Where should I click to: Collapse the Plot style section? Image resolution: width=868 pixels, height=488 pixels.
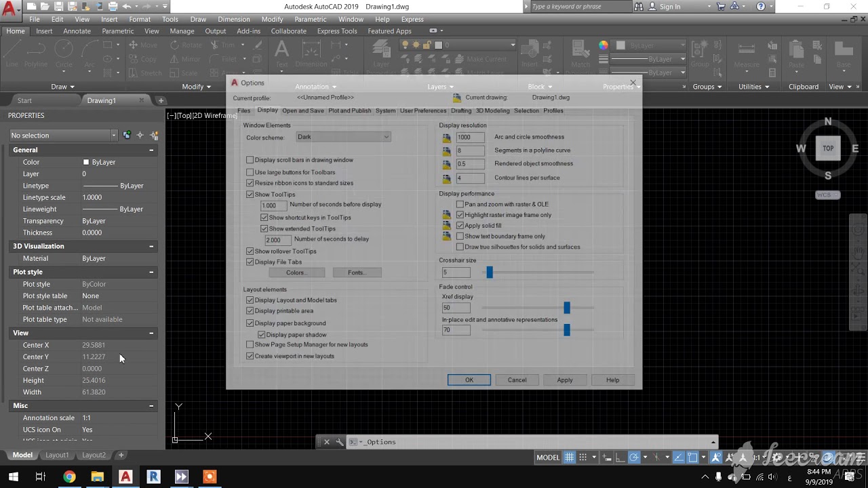[x=151, y=272]
